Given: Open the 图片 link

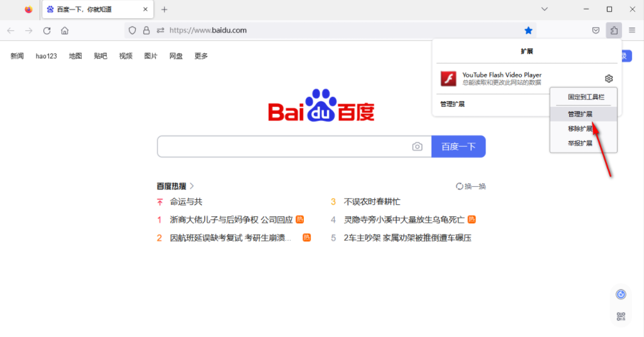Looking at the screenshot, I should click(x=151, y=56).
